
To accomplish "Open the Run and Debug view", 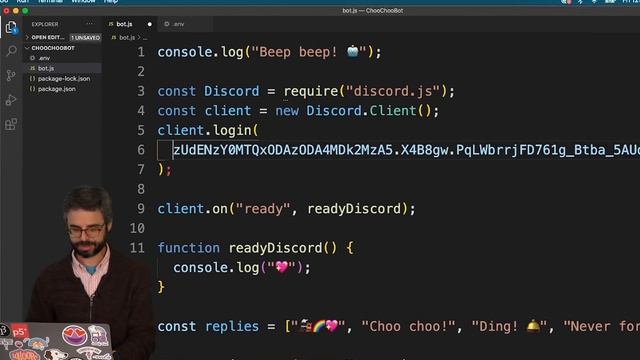I will 11,100.
